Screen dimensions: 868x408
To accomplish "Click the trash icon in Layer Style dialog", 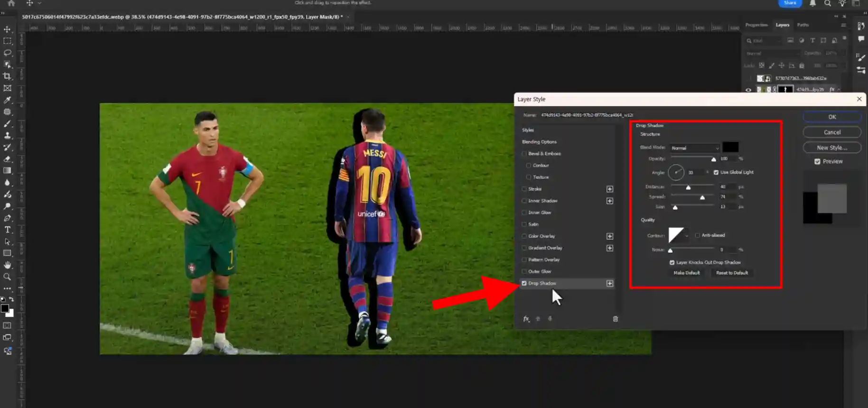I will pos(616,319).
